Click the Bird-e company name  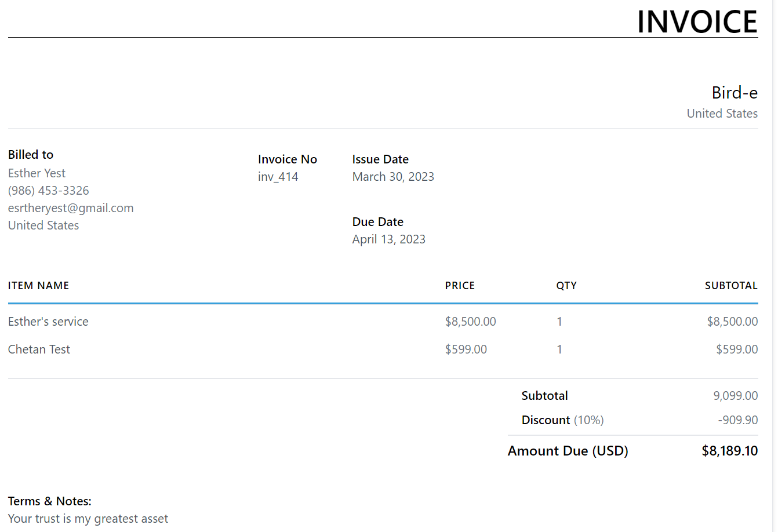tap(735, 93)
